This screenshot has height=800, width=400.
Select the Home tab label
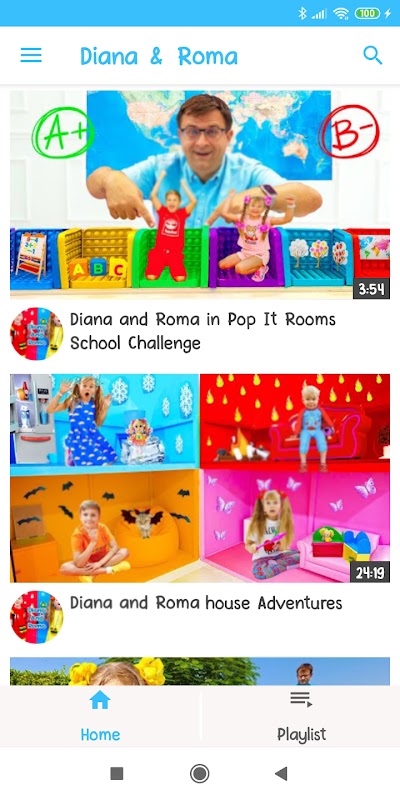click(x=101, y=734)
